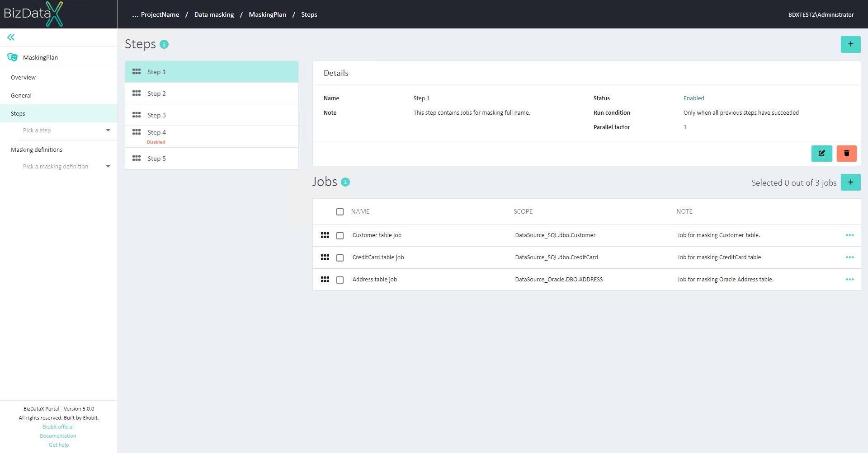The height and width of the screenshot is (453, 868).
Task: Click 'Selected 0 out of 3 jobs' text
Action: (x=794, y=182)
